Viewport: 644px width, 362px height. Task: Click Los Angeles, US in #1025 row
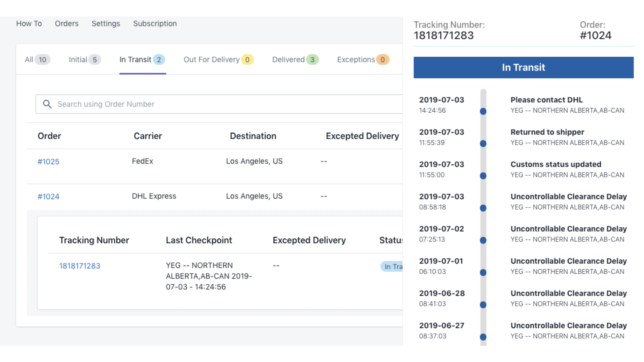(254, 161)
